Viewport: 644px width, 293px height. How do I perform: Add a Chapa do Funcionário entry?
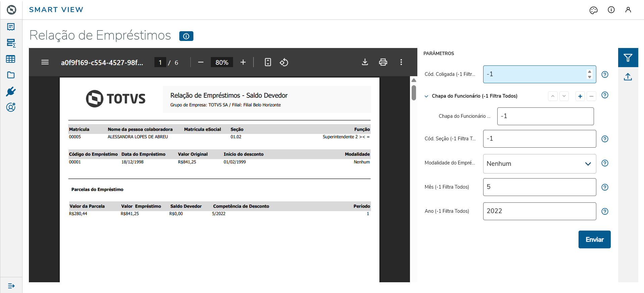(x=580, y=96)
